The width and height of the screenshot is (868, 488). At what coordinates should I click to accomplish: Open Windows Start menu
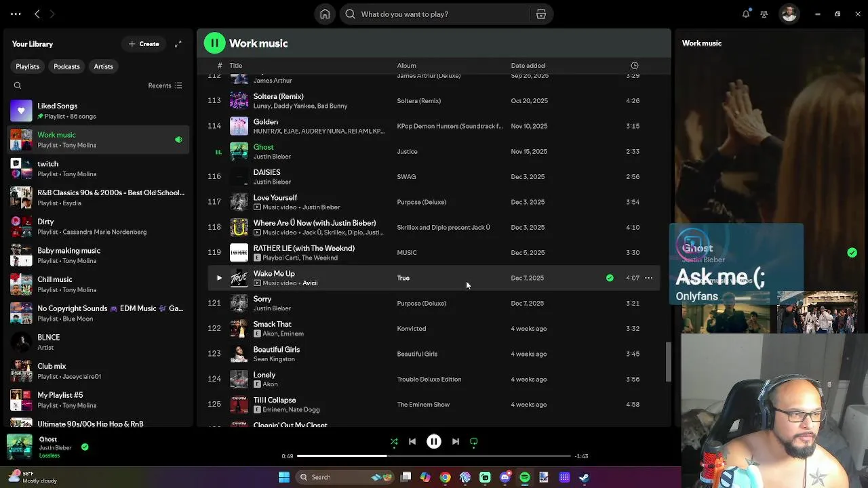(284, 477)
